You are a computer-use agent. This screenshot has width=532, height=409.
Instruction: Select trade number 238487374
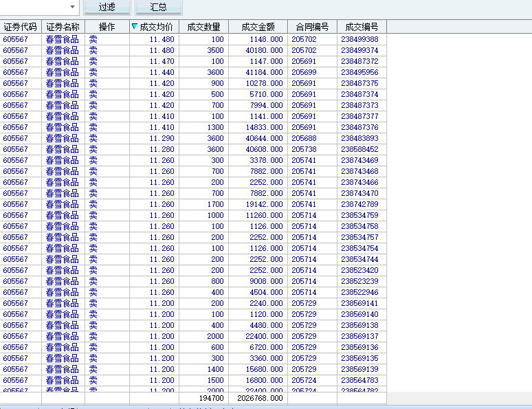[359, 94]
